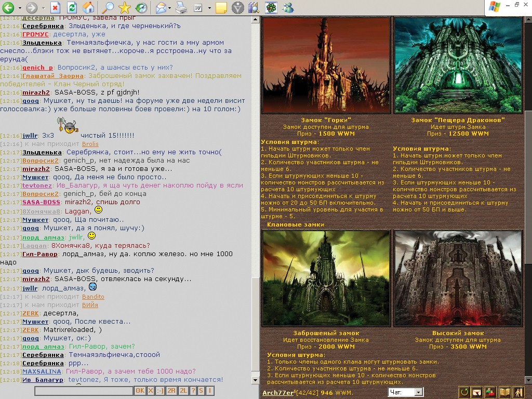
Task: Focus the chat message input field
Action: coord(84,391)
